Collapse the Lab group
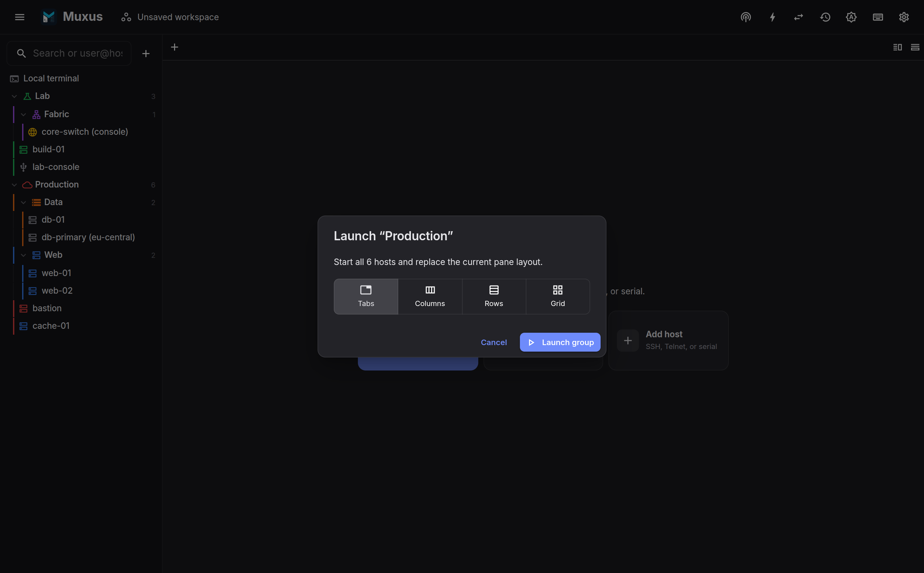 (14, 96)
